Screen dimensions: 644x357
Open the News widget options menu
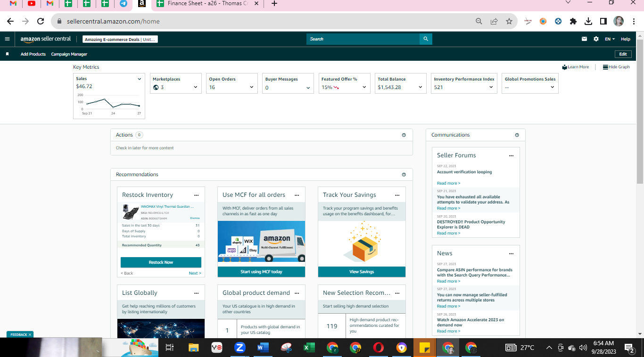coord(511,253)
